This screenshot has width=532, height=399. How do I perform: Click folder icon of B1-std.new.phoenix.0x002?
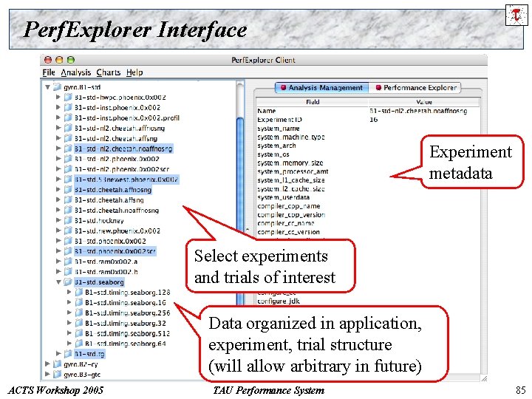pos(68,231)
